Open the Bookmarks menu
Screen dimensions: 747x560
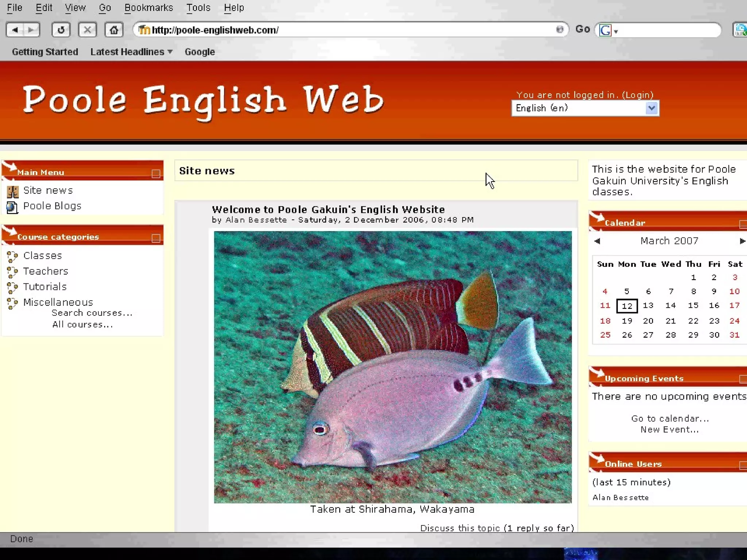(148, 8)
